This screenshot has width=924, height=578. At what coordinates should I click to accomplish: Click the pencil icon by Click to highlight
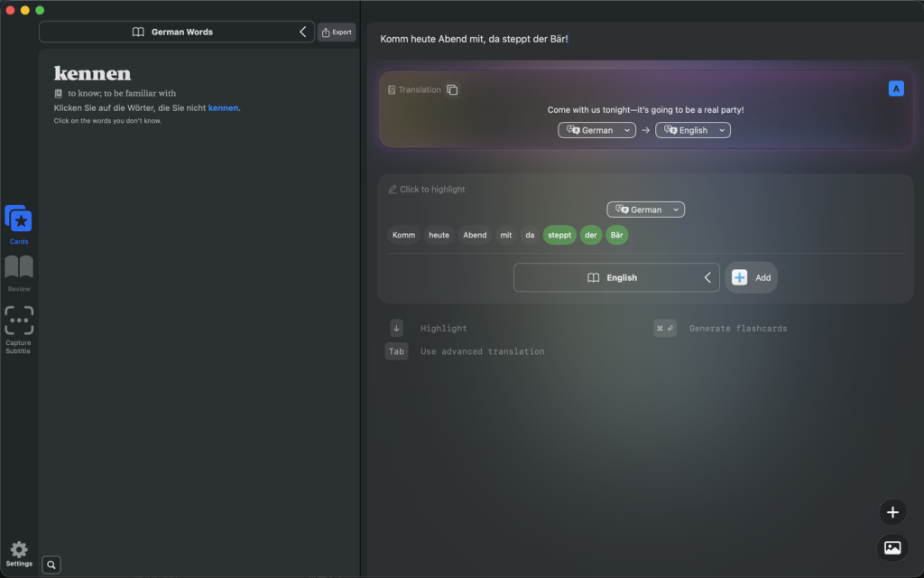tap(393, 190)
